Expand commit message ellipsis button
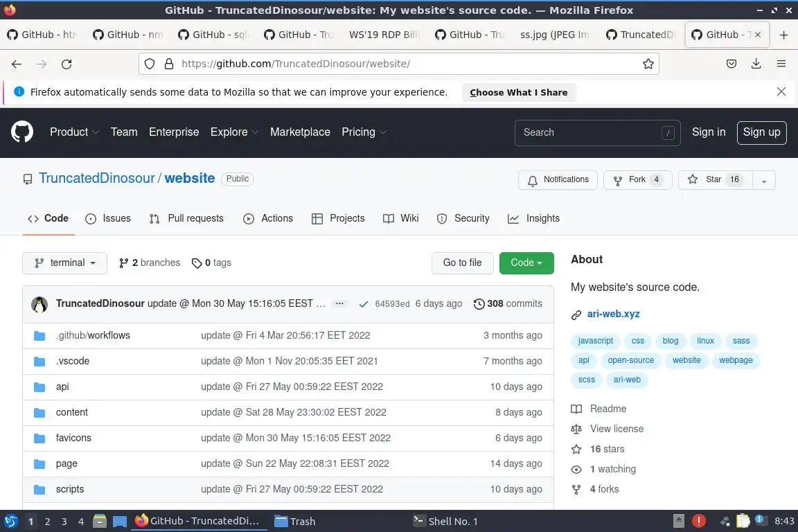This screenshot has height=532, width=798. tap(339, 303)
